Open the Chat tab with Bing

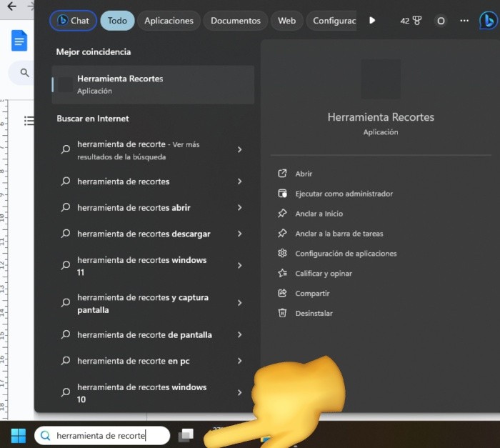(73, 21)
